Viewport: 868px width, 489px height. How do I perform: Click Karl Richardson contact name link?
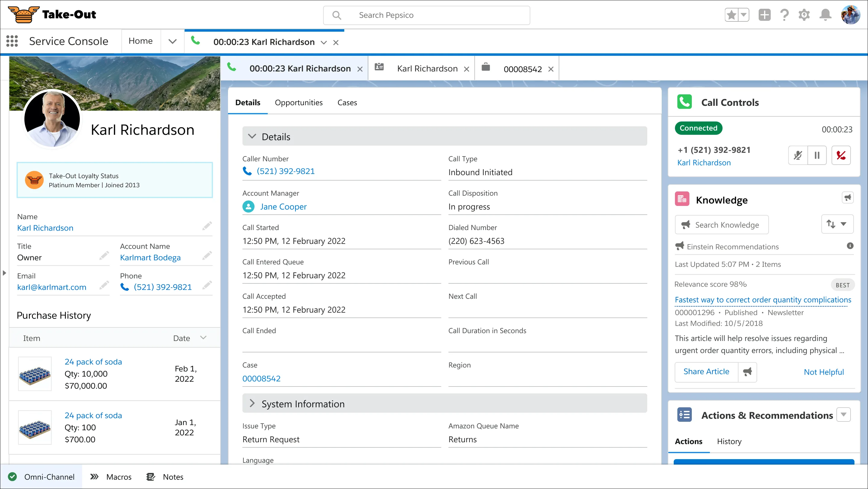[45, 228]
